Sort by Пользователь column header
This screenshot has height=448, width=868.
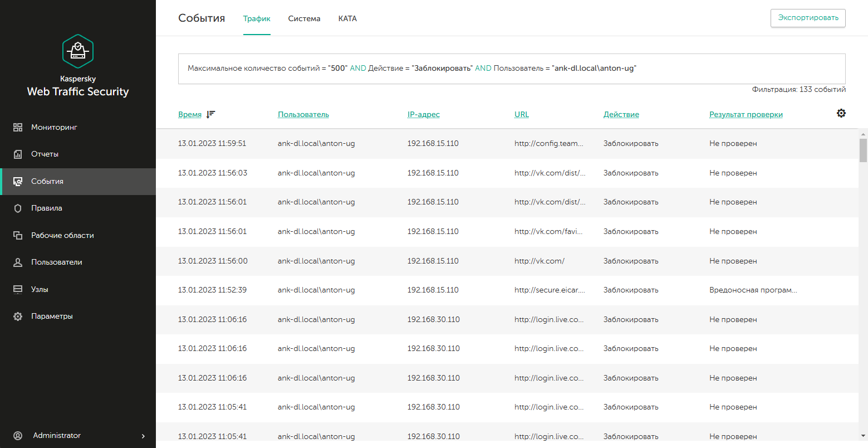tap(303, 114)
